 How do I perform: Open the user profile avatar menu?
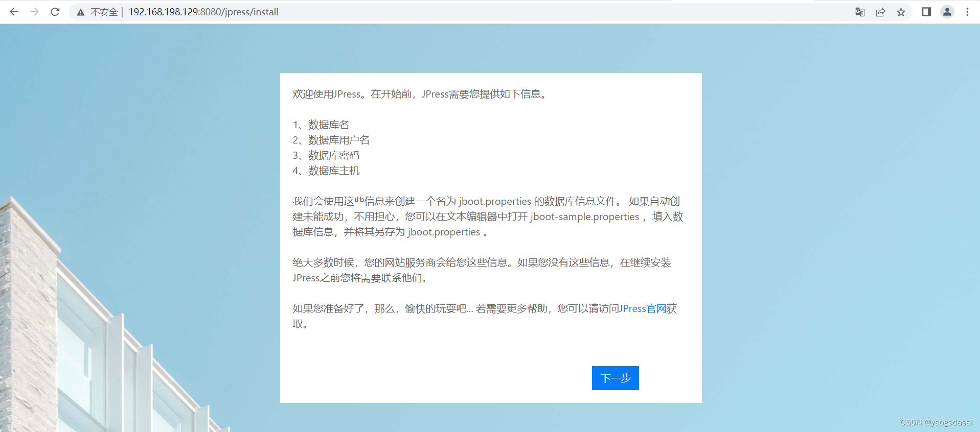coord(947,12)
